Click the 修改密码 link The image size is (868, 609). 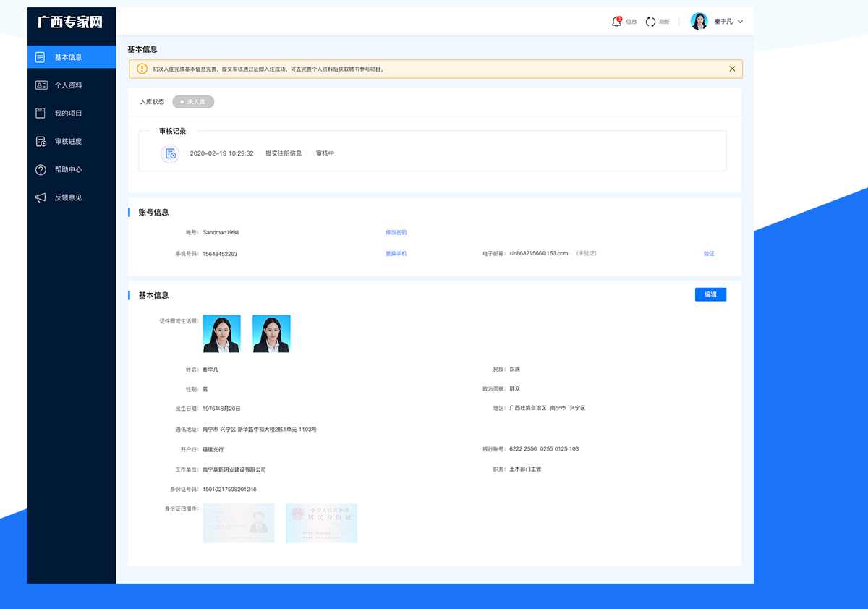tap(396, 233)
